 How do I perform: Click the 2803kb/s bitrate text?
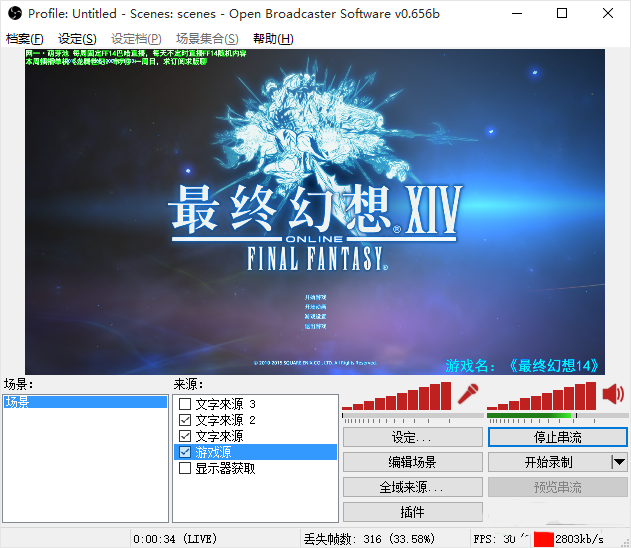pos(579,539)
